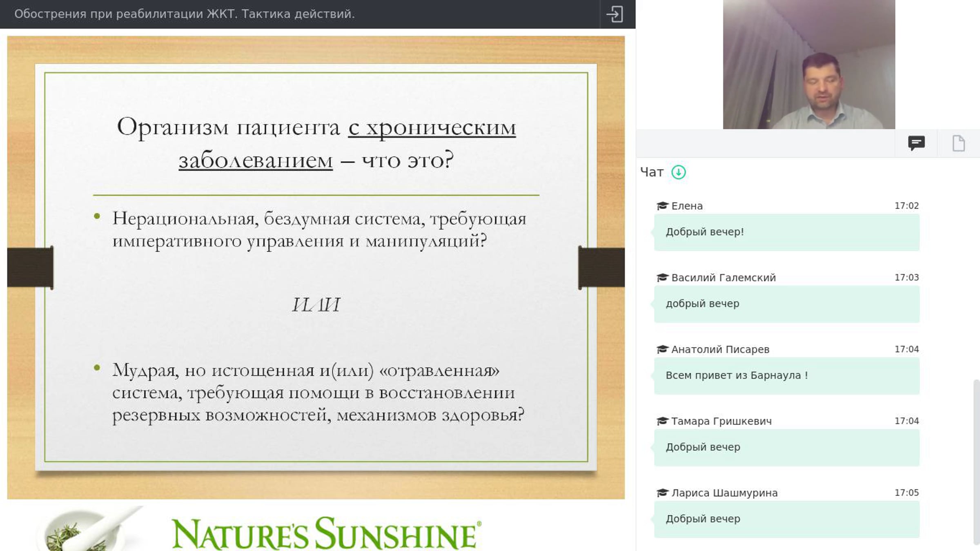Open the chat tab icon
This screenshot has height=551, width=980.
point(916,143)
